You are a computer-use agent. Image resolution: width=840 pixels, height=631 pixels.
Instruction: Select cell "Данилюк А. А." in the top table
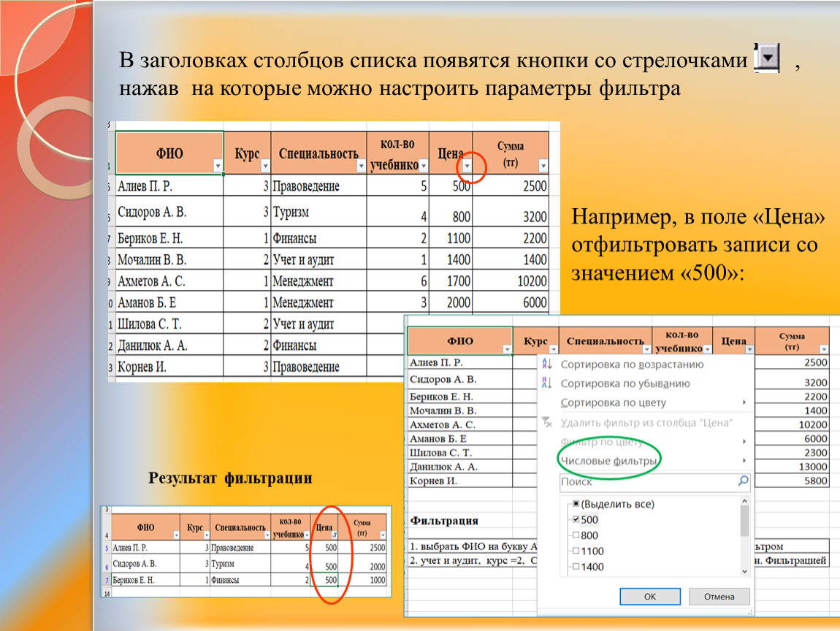(169, 345)
